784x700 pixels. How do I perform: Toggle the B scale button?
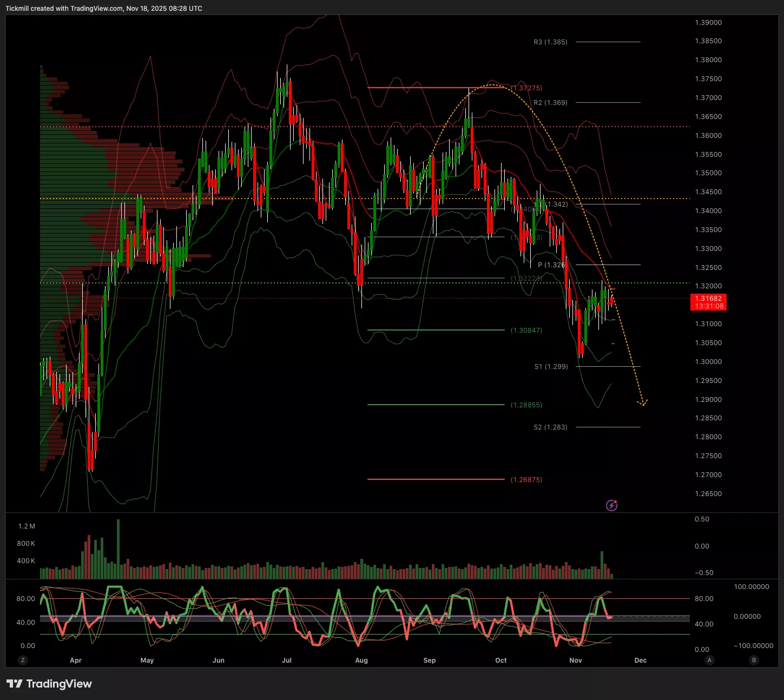[x=754, y=660]
